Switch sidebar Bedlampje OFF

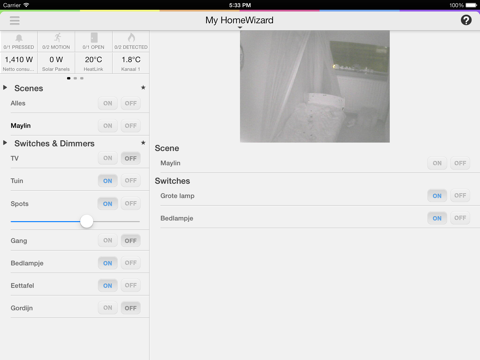(x=131, y=263)
